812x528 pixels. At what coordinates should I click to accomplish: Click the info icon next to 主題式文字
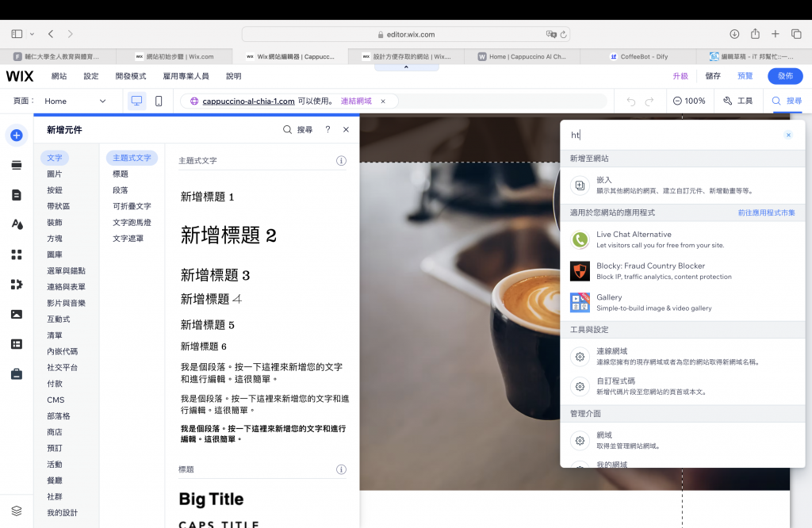tap(341, 160)
